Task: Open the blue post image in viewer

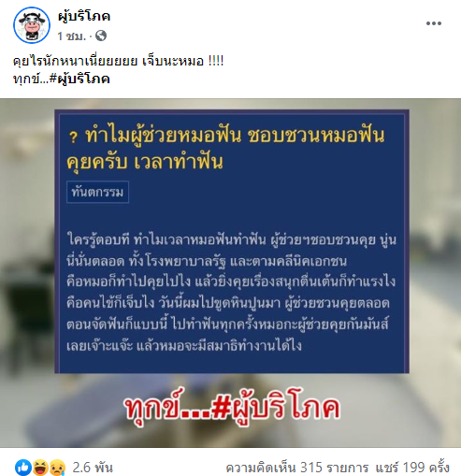Action: click(232, 241)
